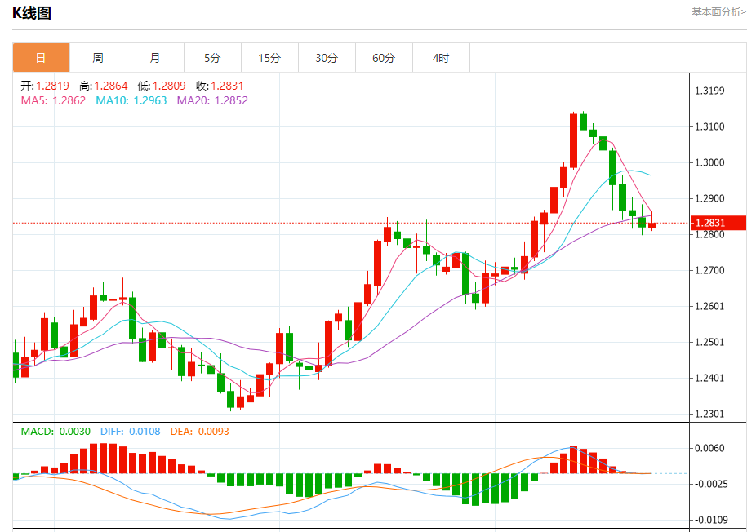
Task: Click the 1.2401 price axis label
Action: coord(709,379)
